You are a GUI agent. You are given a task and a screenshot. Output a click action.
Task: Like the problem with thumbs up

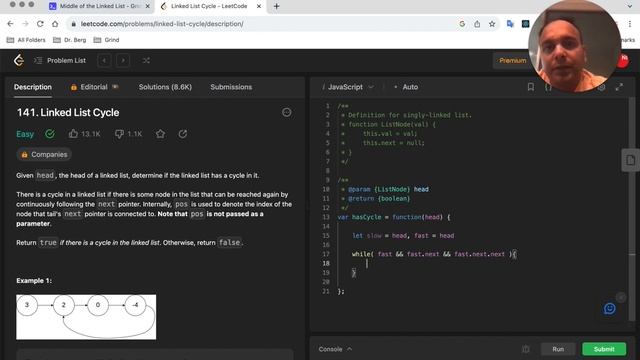click(x=73, y=134)
